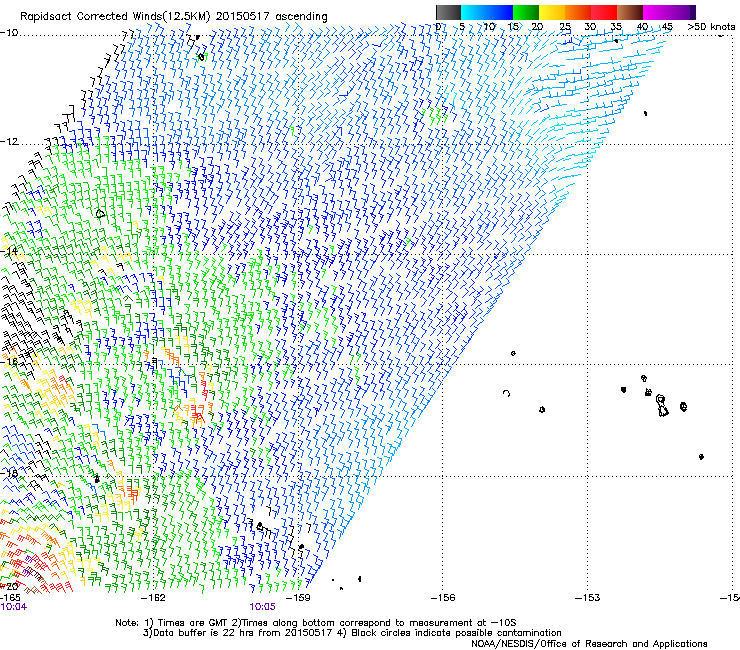Click the chart title 'Rapidsact Corrected Winds(12.5KM)'
The width and height of the screenshot is (740, 650).
point(116,17)
